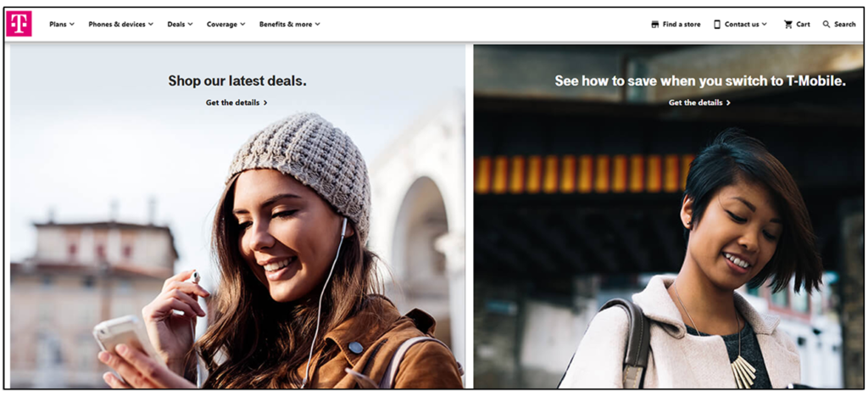This screenshot has width=868, height=397.
Task: Open the shopping cart icon
Action: click(x=787, y=25)
